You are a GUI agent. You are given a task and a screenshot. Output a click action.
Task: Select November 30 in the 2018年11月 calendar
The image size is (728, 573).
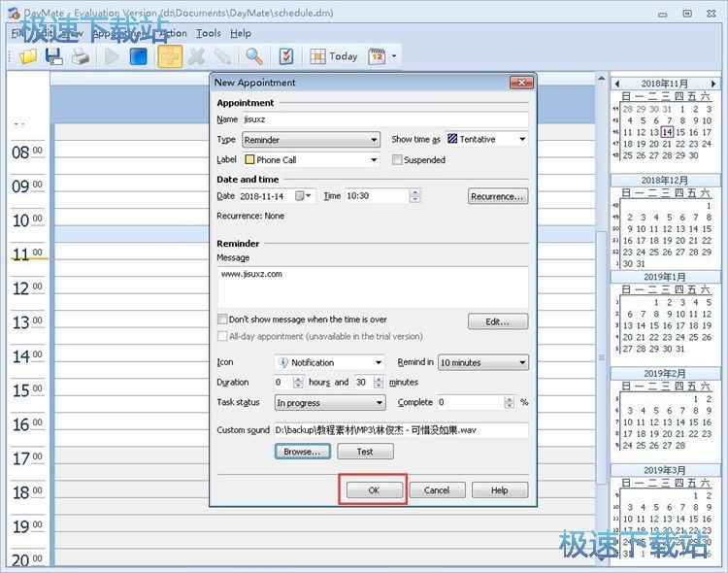[694, 155]
